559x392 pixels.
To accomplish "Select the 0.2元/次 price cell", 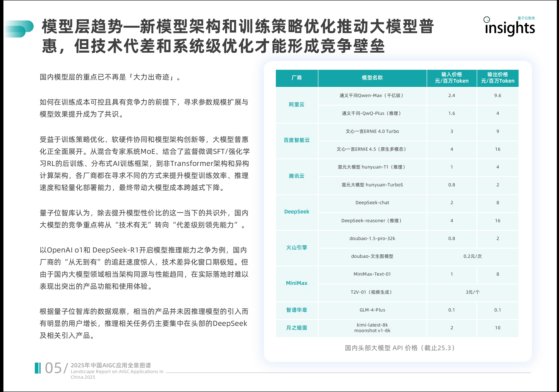I will coord(473,256).
